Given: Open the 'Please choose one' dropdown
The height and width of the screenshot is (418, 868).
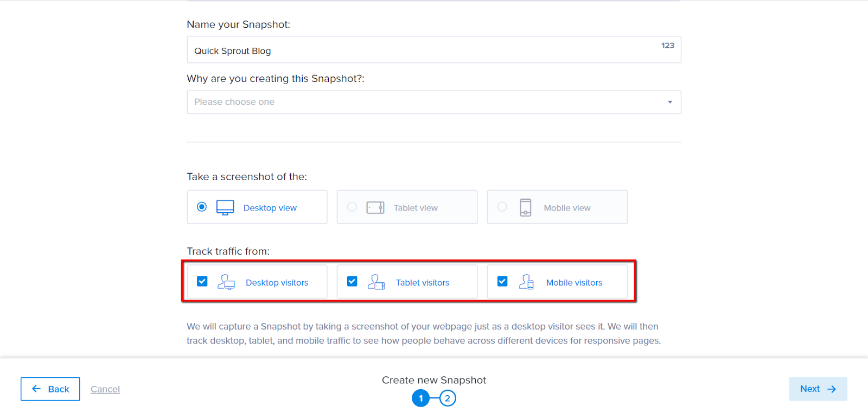Looking at the screenshot, I should [434, 102].
